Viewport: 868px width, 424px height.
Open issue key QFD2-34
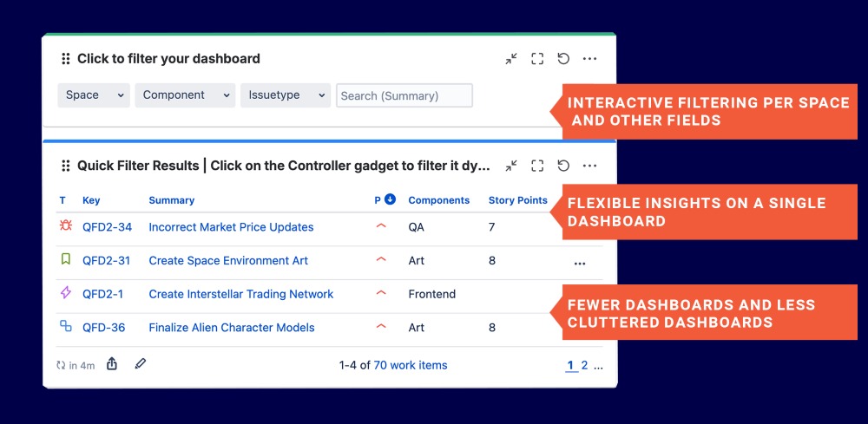108,227
